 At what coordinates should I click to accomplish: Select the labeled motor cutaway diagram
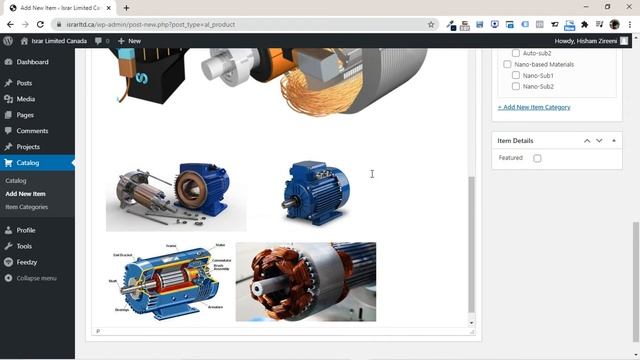pos(171,281)
